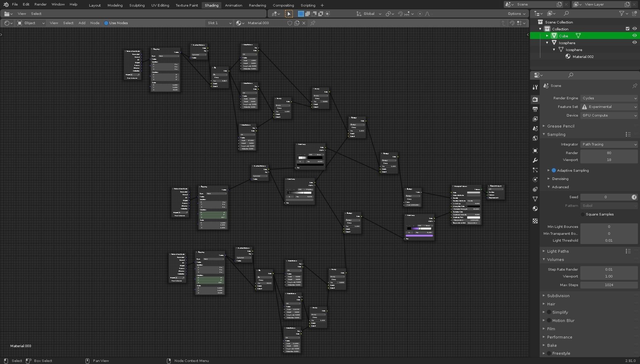Viewport: 640px width, 364px height.
Task: Open the World properties tab icon
Action: click(535, 138)
